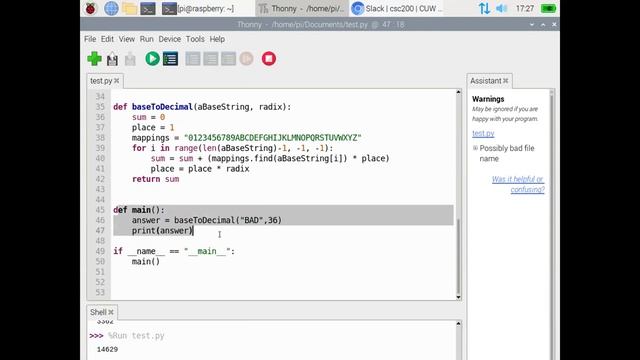Click the green battery indicator
Viewport: 640px width, 360px height.
point(548,8)
